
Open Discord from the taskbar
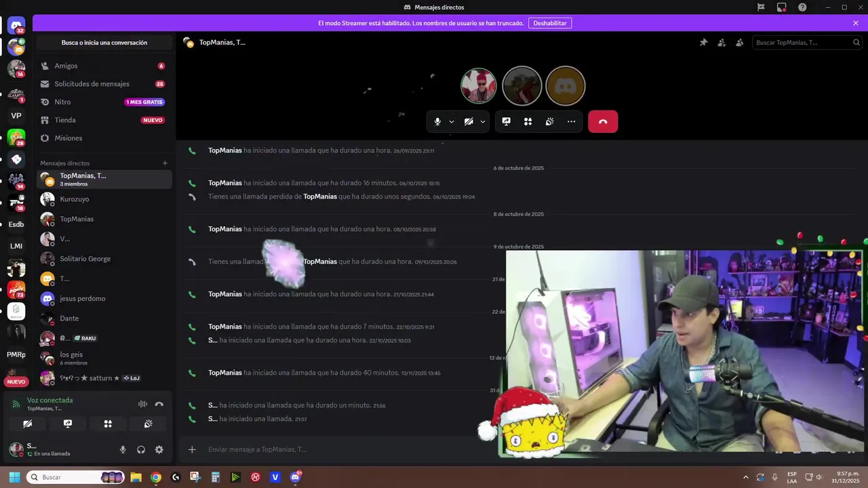(x=296, y=477)
